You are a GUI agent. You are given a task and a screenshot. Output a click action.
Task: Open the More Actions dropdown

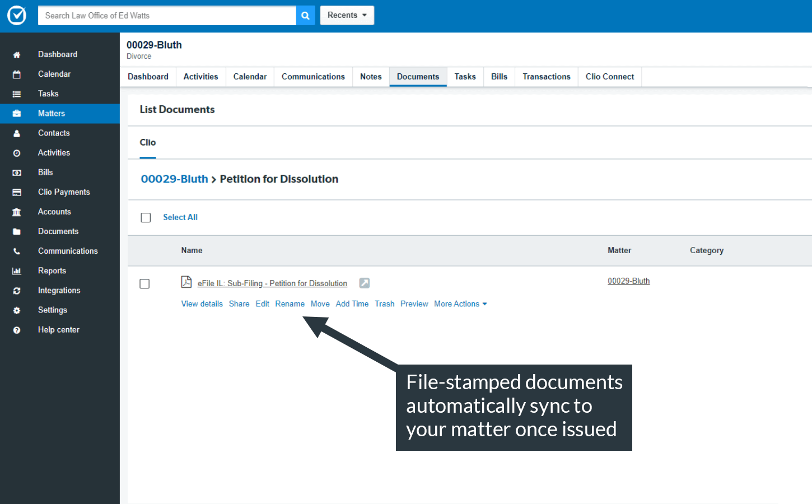pos(460,304)
